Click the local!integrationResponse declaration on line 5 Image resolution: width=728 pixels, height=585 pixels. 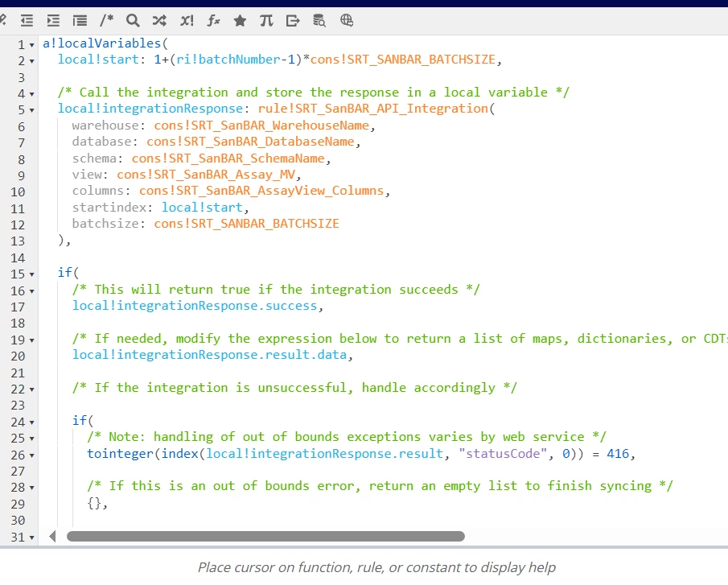pyautogui.click(x=150, y=109)
